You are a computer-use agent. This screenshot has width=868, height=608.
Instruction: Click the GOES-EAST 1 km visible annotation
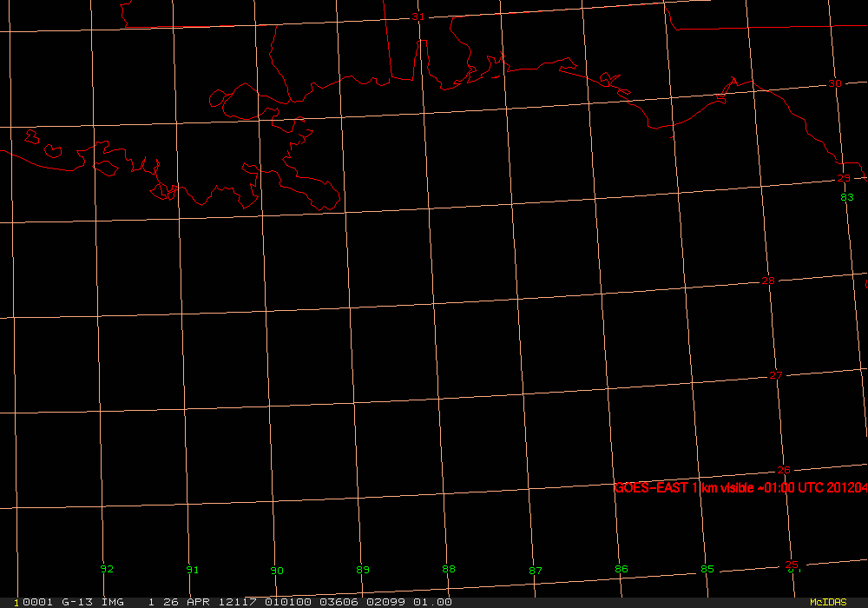tap(740, 488)
